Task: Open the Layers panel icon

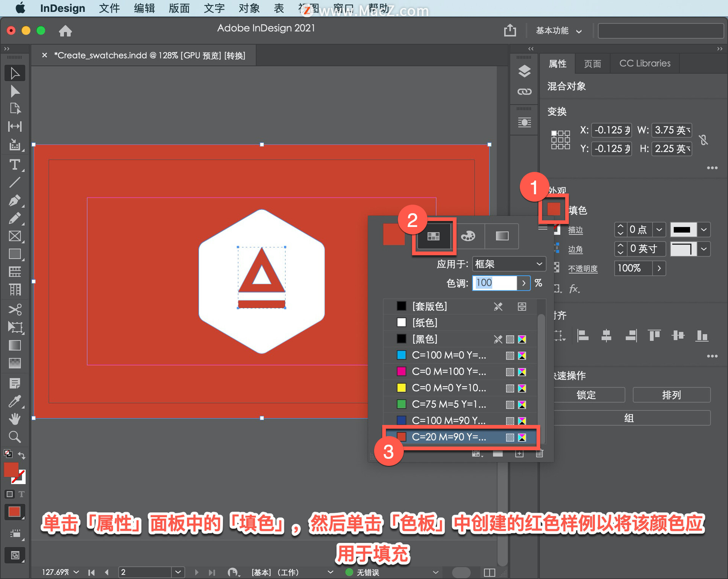Action: tap(524, 71)
